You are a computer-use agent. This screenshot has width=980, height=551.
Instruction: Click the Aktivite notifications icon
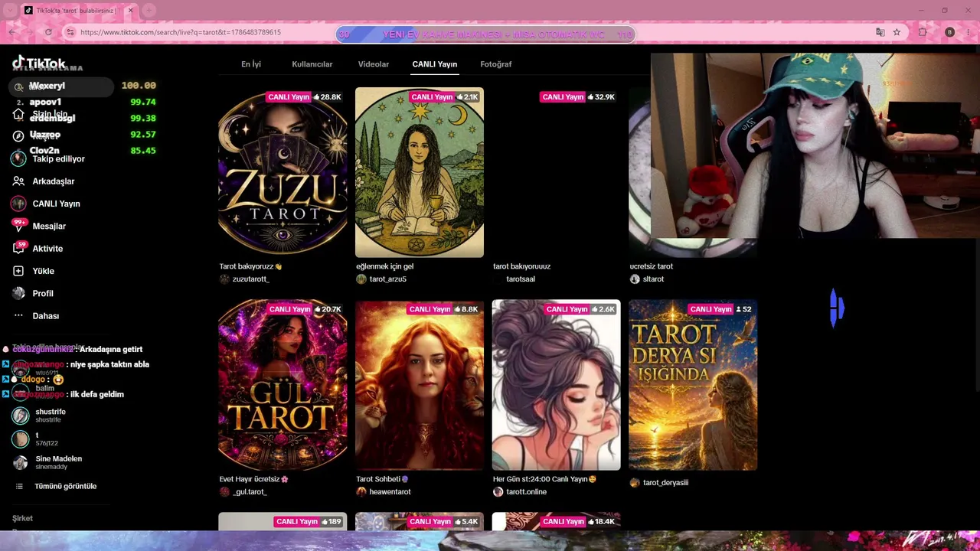click(x=18, y=249)
